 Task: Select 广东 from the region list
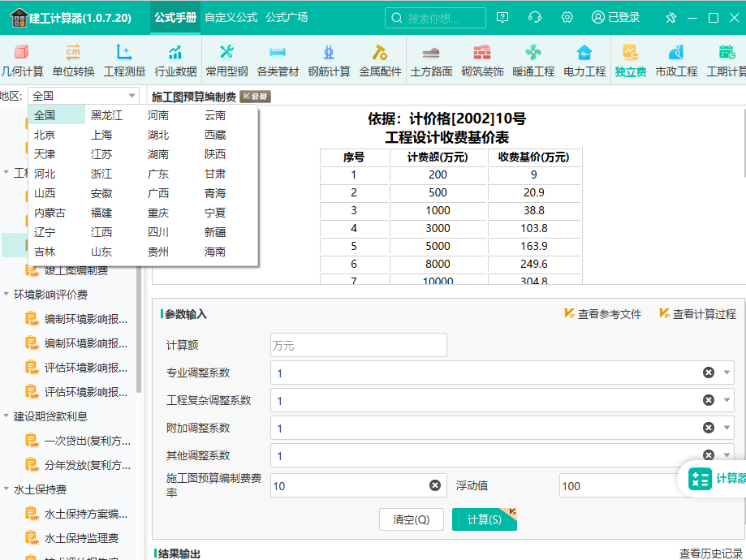(158, 174)
